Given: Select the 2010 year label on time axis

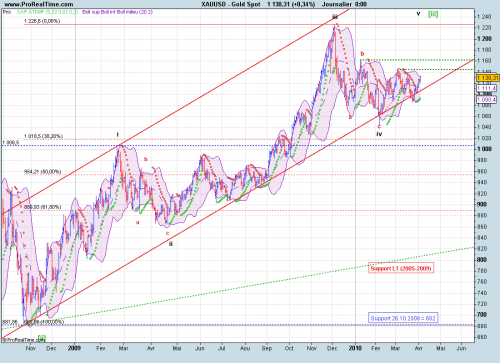Looking at the screenshot, I should pos(355,348).
